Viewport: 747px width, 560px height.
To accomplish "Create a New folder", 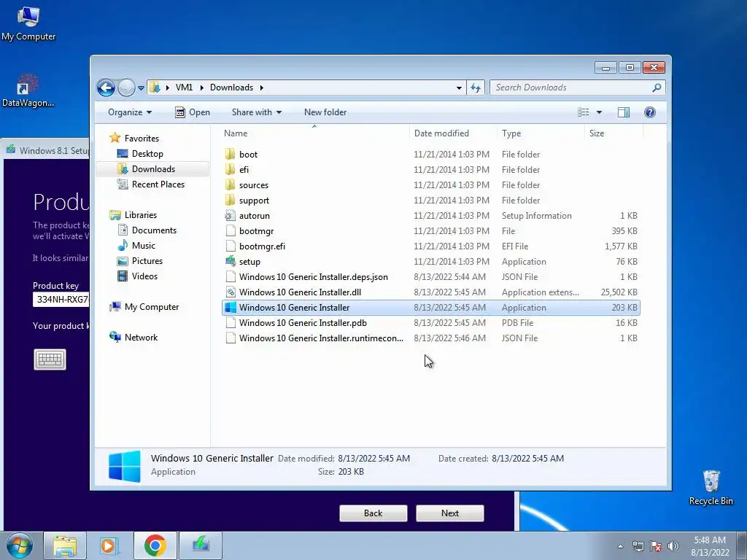I will [325, 112].
